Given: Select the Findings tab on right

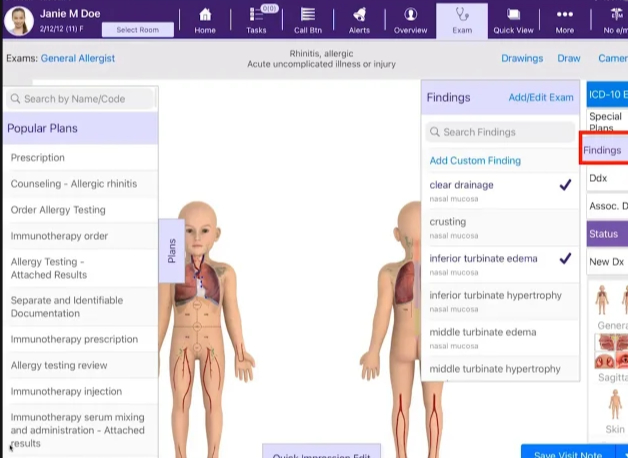Looking at the screenshot, I should (603, 150).
